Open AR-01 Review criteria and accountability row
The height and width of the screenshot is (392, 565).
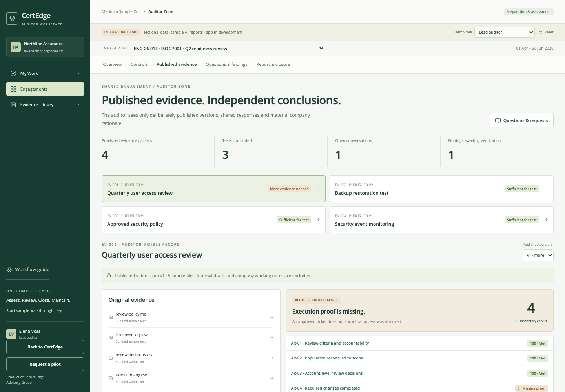click(x=419, y=343)
